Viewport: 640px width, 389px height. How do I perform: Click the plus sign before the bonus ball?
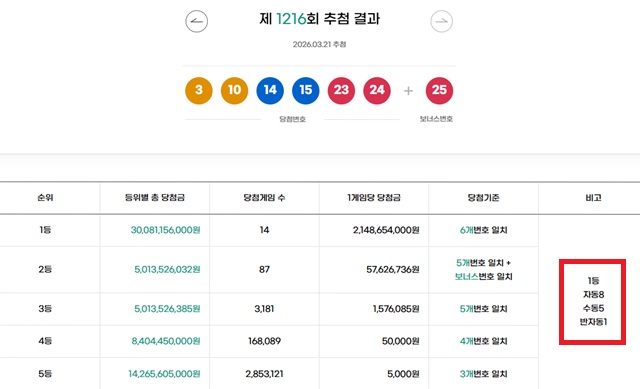pyautogui.click(x=408, y=91)
